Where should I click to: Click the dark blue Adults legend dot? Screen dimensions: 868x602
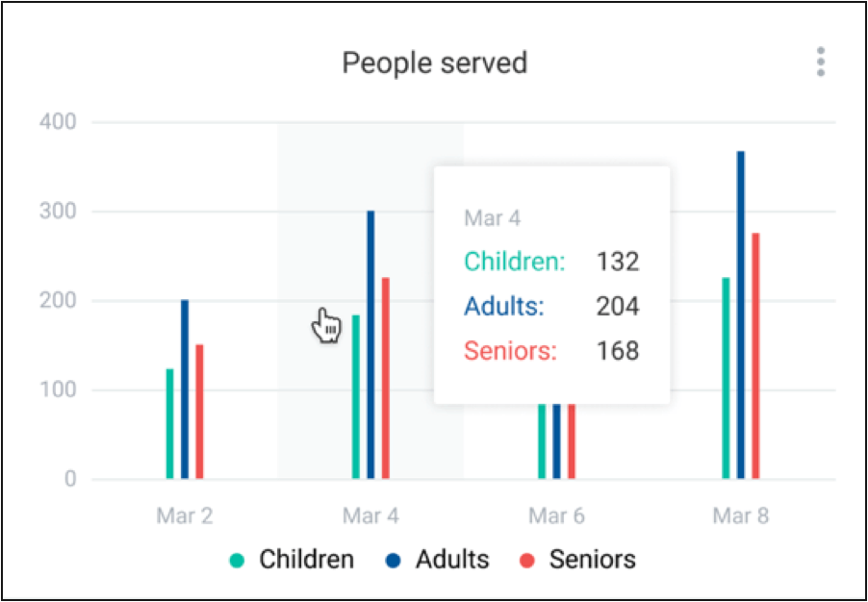(x=394, y=560)
